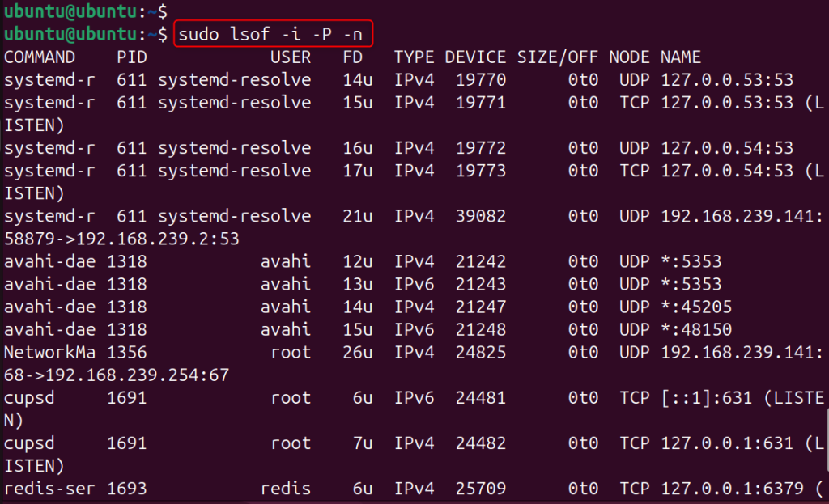Click the USER column header
The width and height of the screenshot is (829, 504).
pyautogui.click(x=290, y=57)
